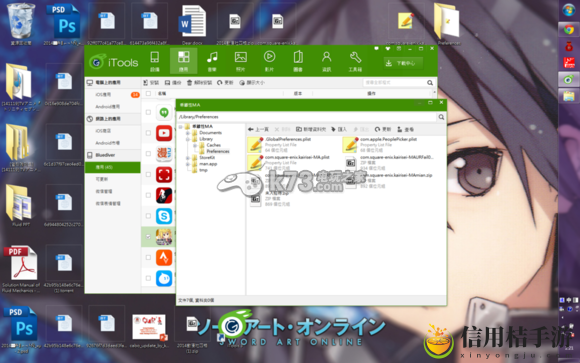Click the Install toolbar button in iTools
The width and height of the screenshot is (580, 363).
(151, 83)
